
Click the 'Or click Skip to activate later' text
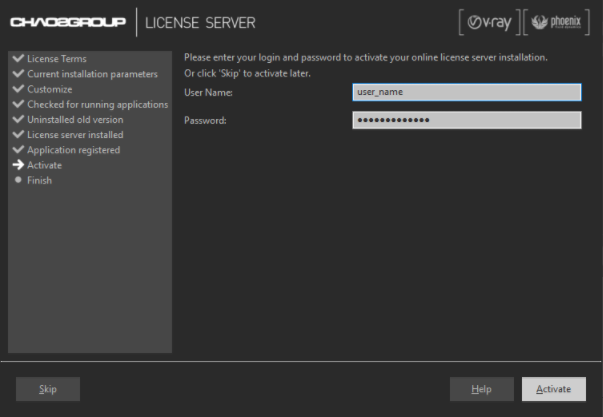(247, 73)
